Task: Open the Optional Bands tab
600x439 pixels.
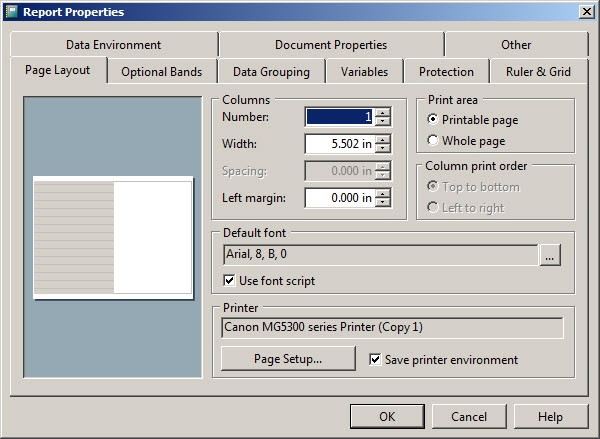Action: click(161, 72)
